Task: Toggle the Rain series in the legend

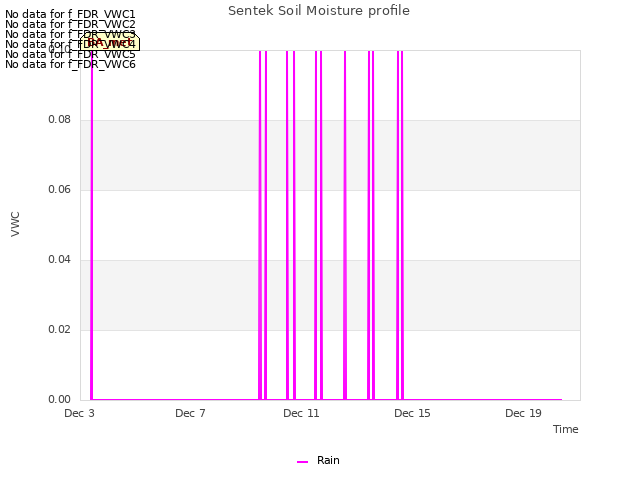Action: click(x=318, y=461)
